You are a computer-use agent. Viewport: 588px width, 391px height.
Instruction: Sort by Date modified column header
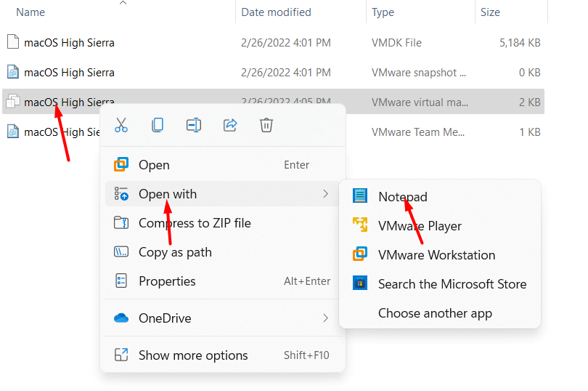coord(276,12)
